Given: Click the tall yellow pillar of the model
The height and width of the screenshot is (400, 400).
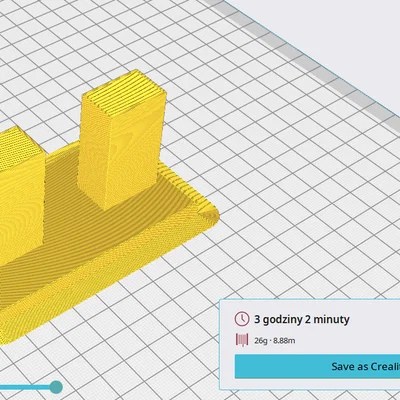Looking at the screenshot, I should 121,140.
